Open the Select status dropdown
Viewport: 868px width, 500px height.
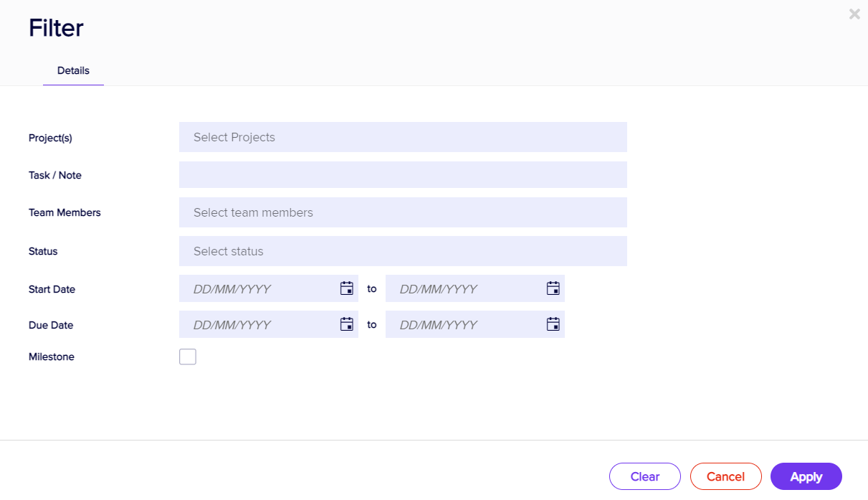point(403,251)
